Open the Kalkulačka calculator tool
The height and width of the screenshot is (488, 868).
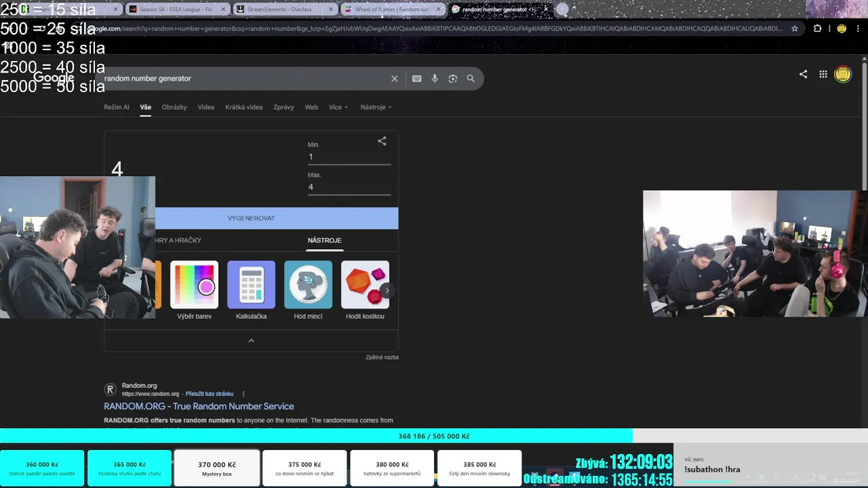click(251, 291)
